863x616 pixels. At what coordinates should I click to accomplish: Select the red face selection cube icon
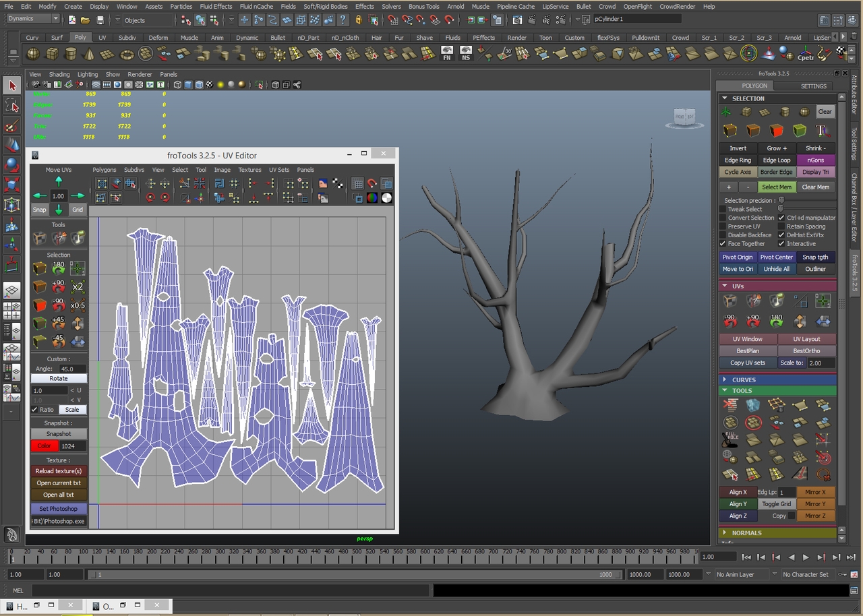pos(777,130)
